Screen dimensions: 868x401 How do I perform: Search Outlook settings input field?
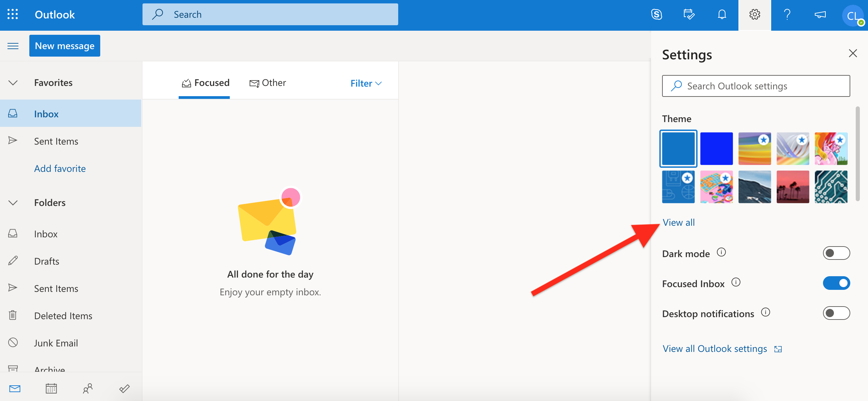pos(757,86)
